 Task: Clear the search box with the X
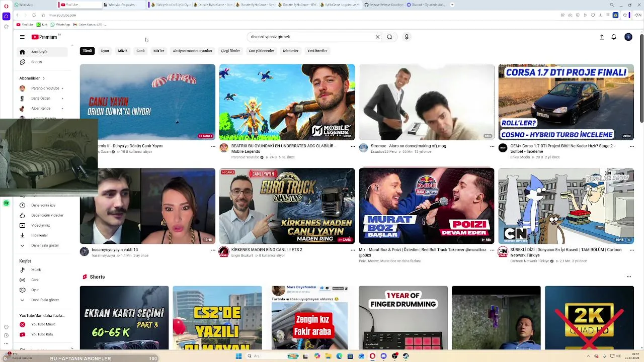point(377,37)
